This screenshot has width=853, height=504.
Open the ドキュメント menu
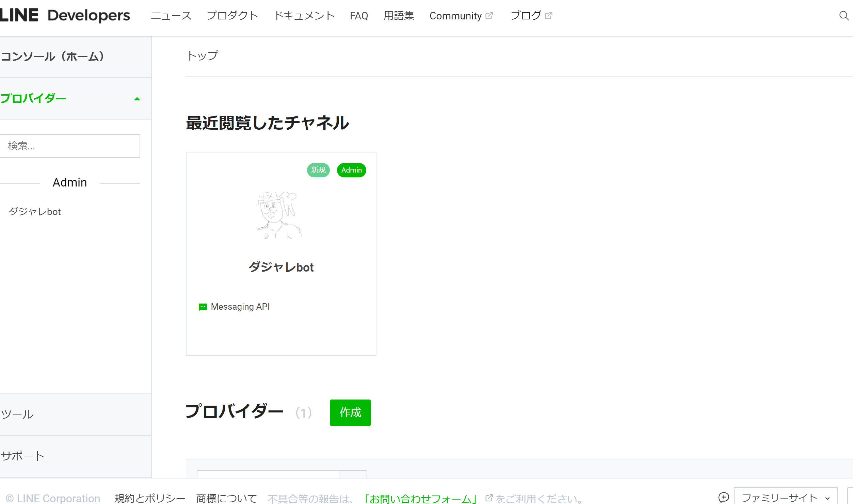click(304, 16)
